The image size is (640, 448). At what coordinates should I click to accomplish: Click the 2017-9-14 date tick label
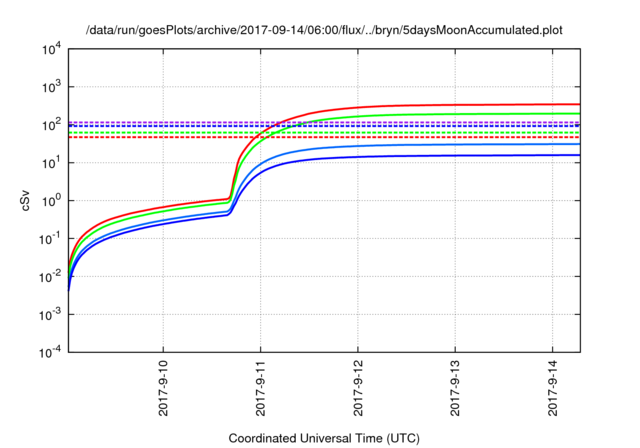[x=553, y=388]
